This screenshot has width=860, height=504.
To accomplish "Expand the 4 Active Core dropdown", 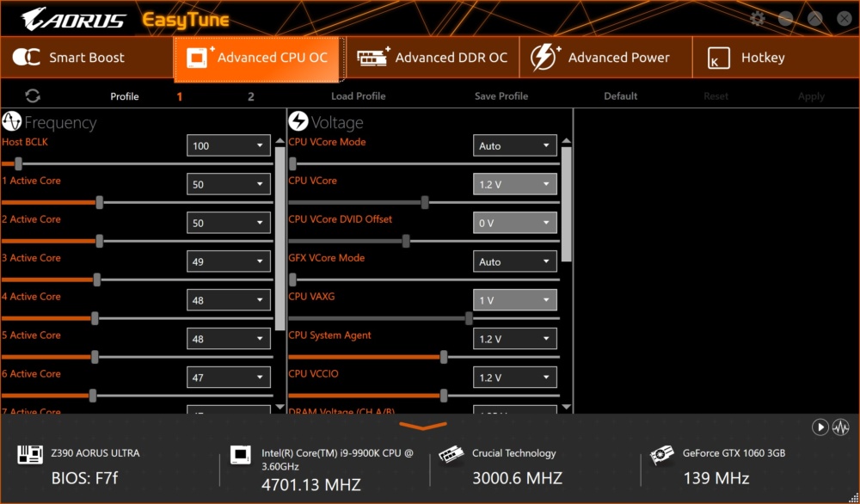I will coord(228,300).
